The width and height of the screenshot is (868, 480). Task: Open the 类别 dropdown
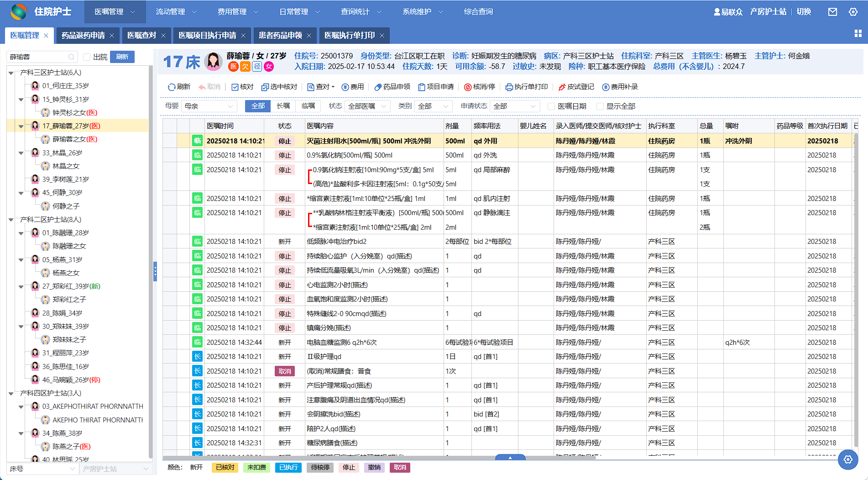(x=434, y=106)
